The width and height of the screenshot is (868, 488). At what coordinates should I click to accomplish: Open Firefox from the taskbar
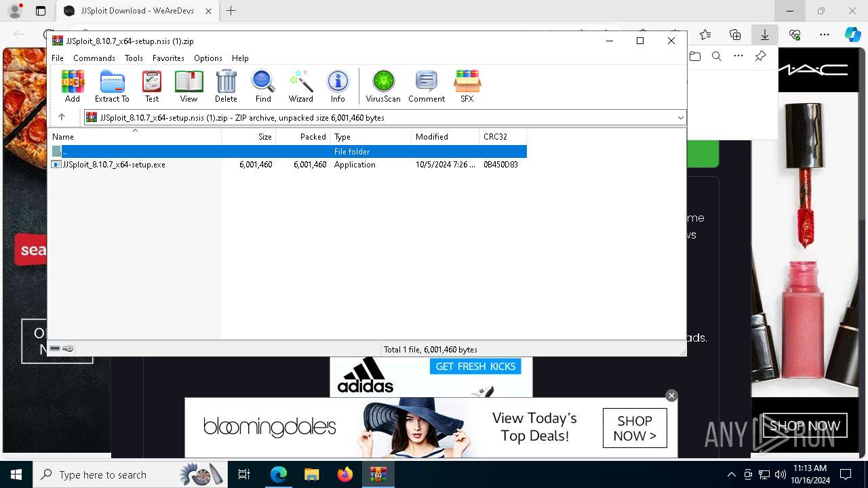[345, 474]
